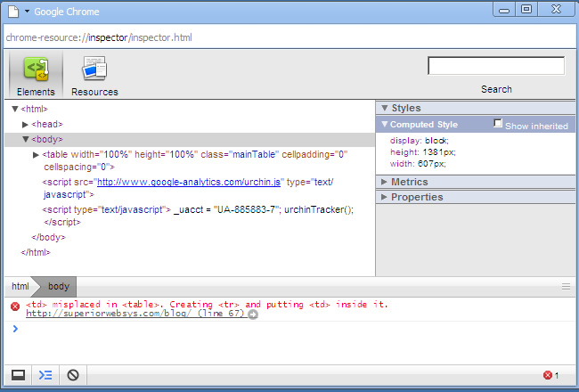Select body in the breadcrumb bar
This screenshot has width=579, height=392.
(58, 286)
